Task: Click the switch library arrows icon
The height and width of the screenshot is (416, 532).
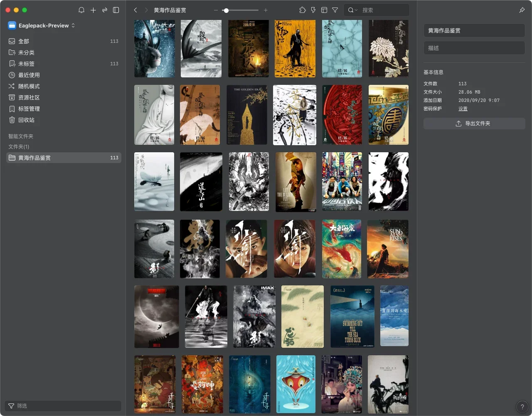Action: pos(105,10)
